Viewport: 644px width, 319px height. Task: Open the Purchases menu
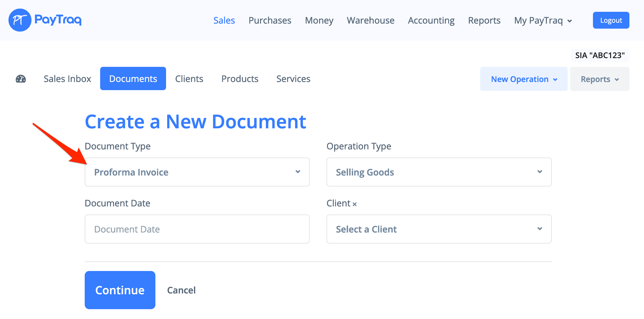[x=270, y=20]
